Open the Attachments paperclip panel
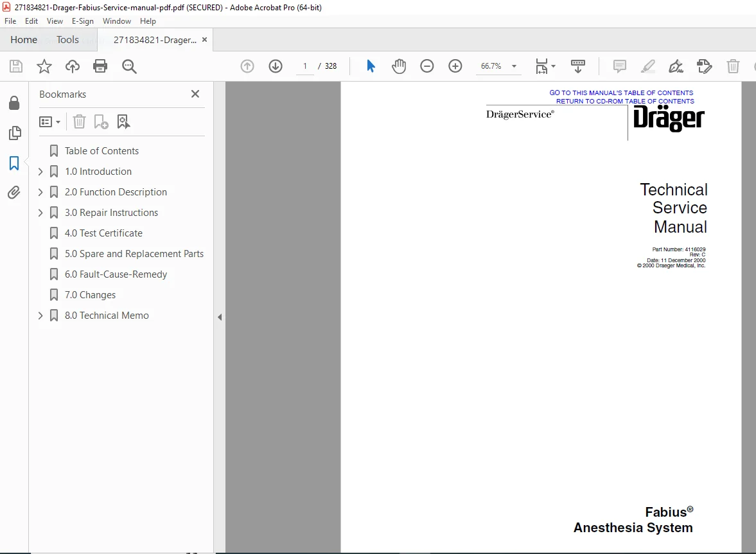This screenshot has height=554, width=756. click(x=14, y=193)
